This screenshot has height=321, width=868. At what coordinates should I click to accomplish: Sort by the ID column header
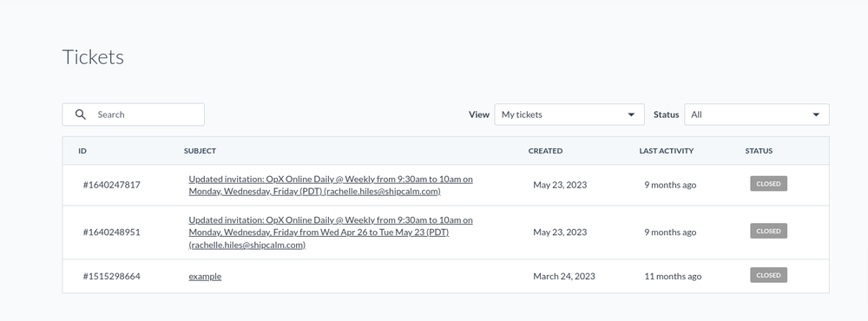coord(82,151)
